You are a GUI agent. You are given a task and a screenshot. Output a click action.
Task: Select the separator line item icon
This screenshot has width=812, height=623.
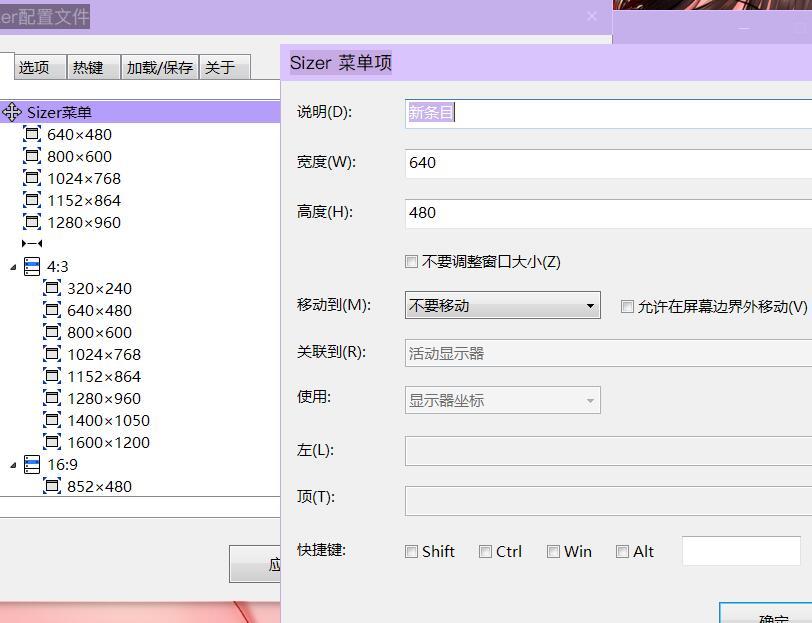pyautogui.click(x=32, y=243)
